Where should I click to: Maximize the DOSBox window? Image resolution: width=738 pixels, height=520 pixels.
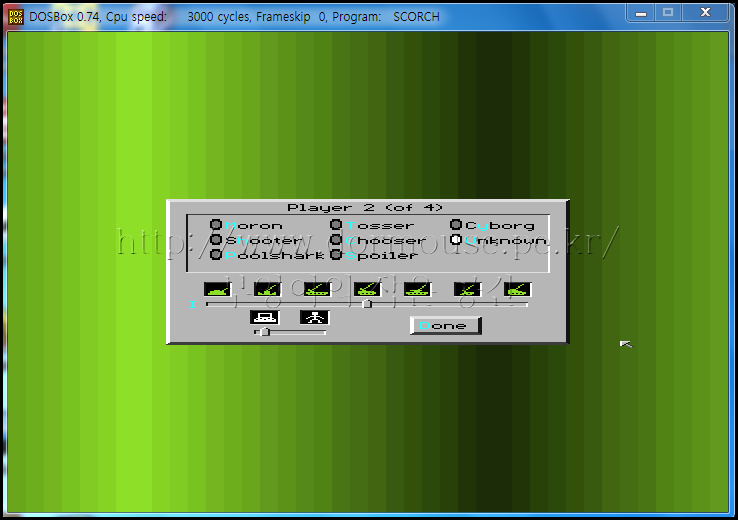pos(668,13)
